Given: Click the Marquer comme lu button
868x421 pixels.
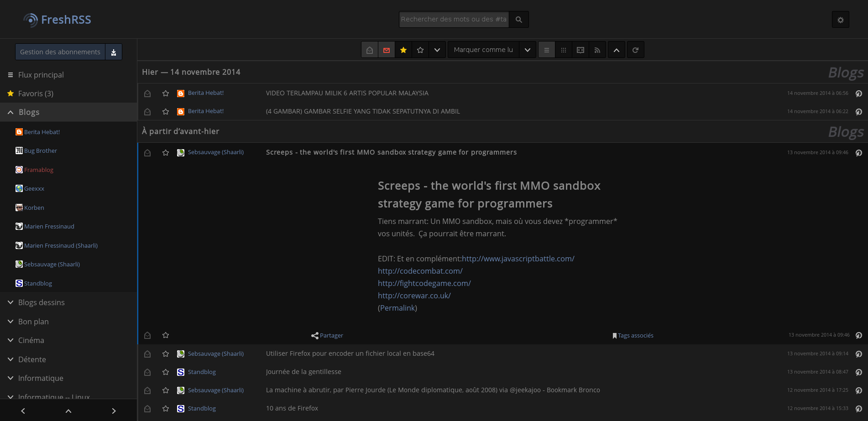Looking at the screenshot, I should 483,50.
